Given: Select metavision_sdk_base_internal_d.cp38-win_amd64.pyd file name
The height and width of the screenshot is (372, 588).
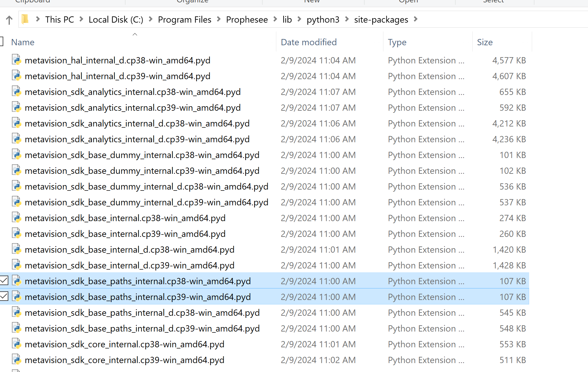Looking at the screenshot, I should click(130, 250).
